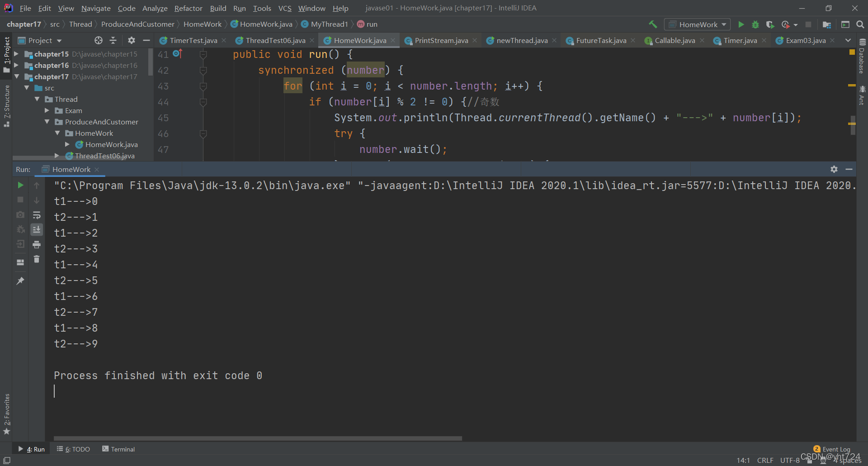Click the Restore Layout icon in Run panel

pos(20,262)
